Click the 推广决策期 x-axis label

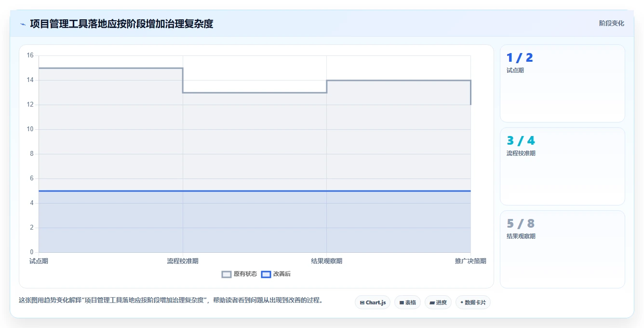point(470,261)
